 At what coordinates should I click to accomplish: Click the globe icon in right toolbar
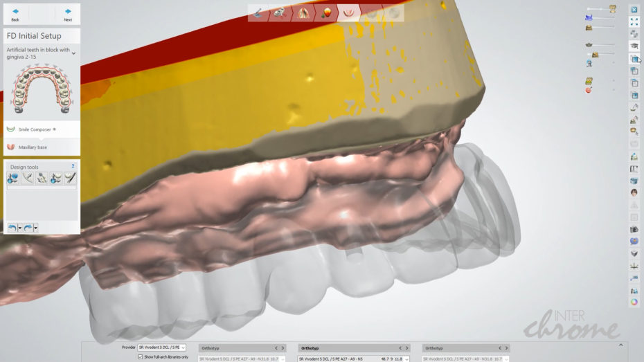634,242
